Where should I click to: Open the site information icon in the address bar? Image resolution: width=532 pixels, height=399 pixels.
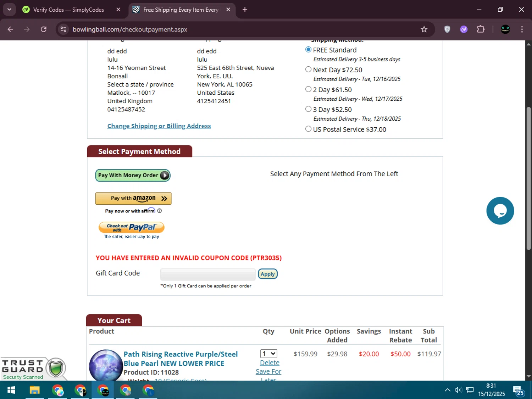click(x=63, y=29)
